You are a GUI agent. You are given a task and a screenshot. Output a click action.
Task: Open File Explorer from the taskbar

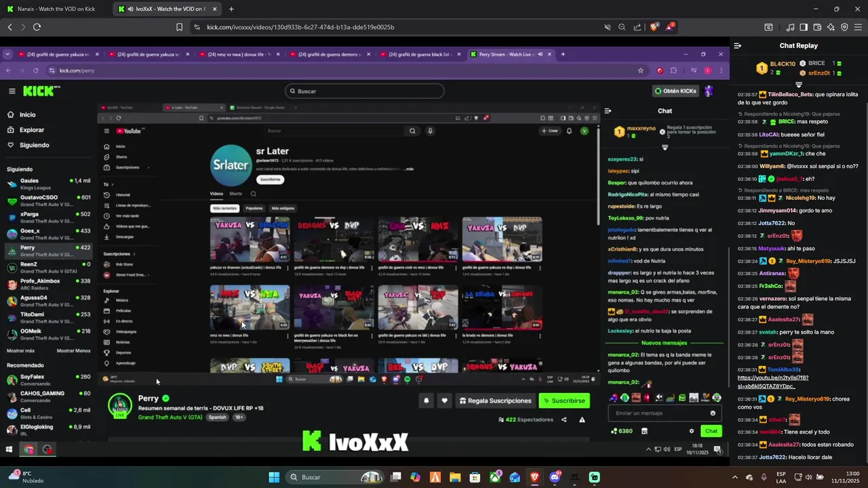[455, 477]
